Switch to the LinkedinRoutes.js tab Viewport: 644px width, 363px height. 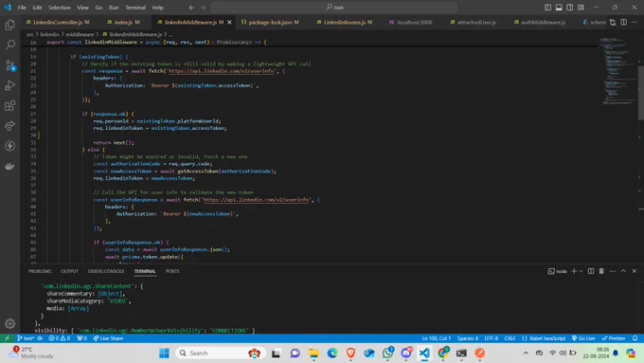coord(344,22)
